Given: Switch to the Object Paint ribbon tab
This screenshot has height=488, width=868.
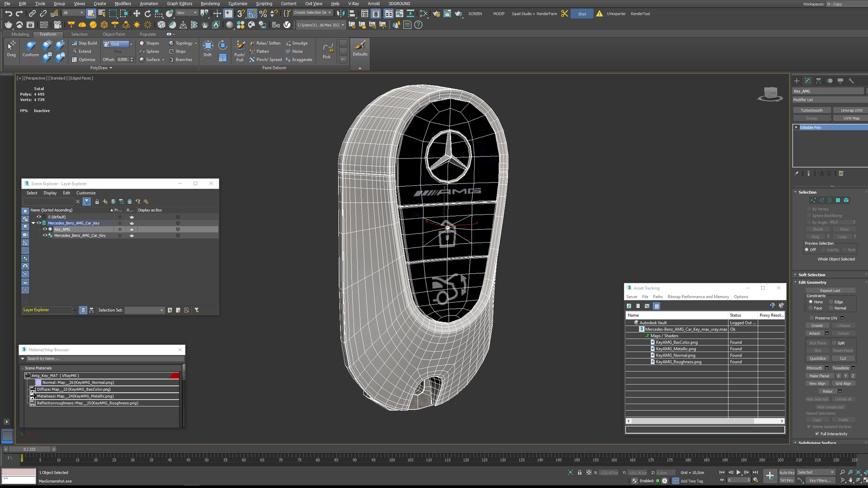Looking at the screenshot, I should (113, 34).
